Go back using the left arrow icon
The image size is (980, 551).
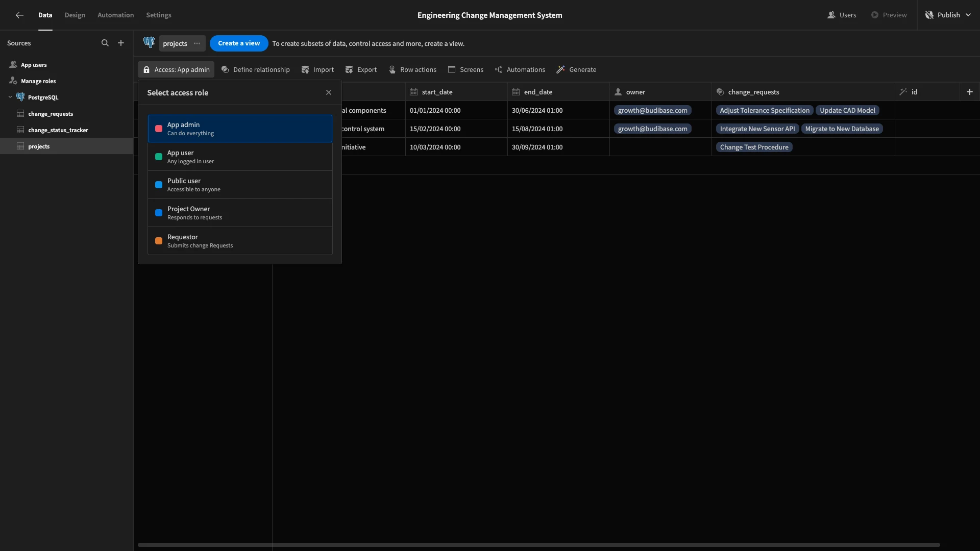click(x=19, y=15)
